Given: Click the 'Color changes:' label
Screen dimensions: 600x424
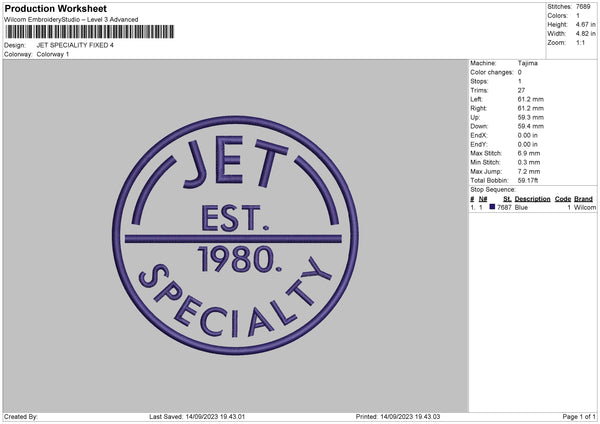Looking at the screenshot, I should (492, 72).
